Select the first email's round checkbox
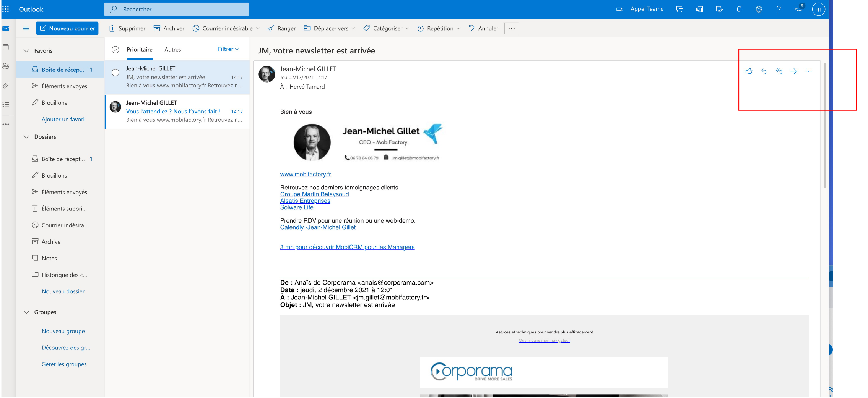 [x=115, y=73]
